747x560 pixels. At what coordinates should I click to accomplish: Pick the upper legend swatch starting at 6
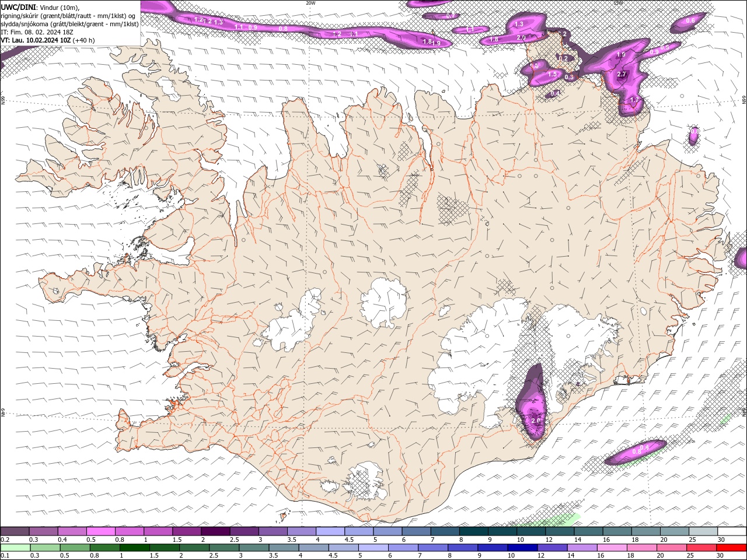click(416, 531)
